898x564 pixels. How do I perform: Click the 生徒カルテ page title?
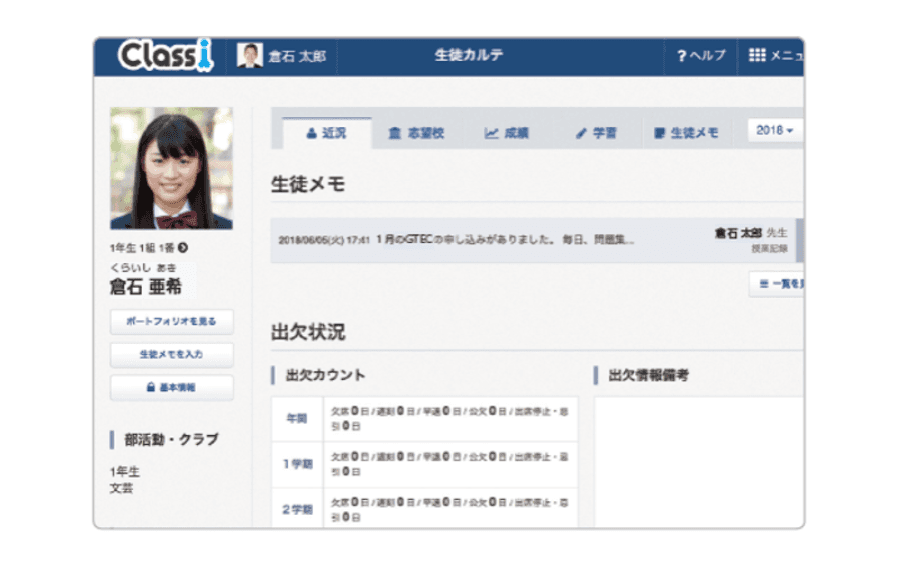tap(468, 55)
